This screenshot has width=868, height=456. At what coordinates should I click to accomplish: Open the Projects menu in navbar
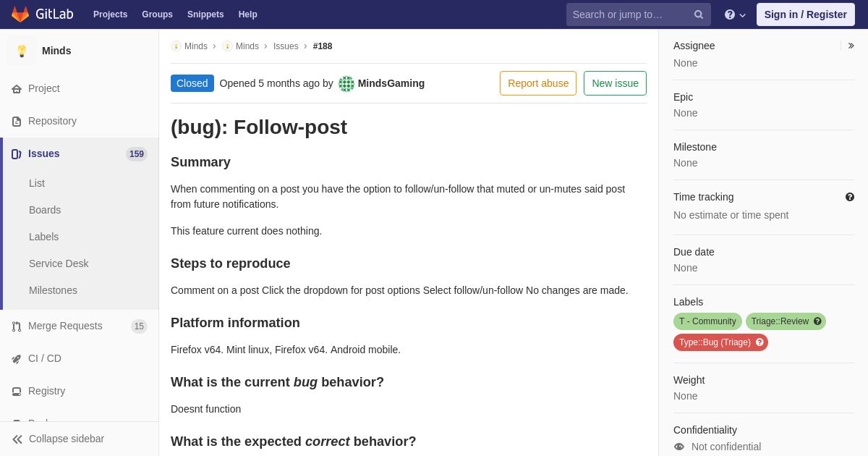[111, 14]
